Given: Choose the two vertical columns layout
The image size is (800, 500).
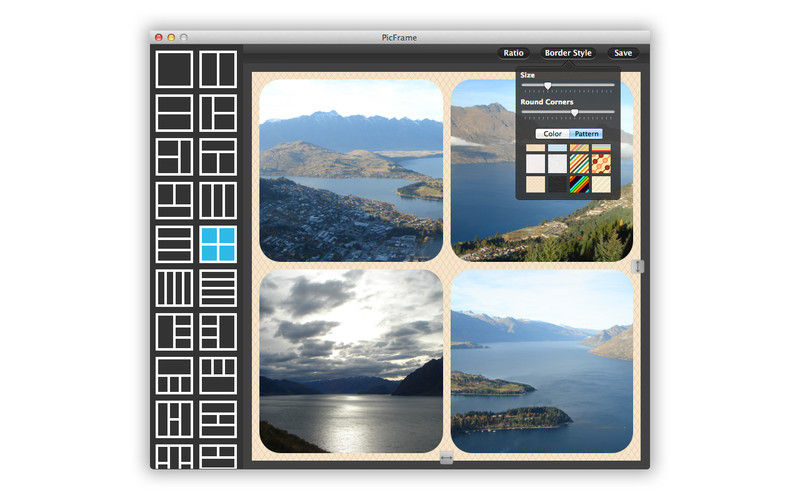Looking at the screenshot, I should pyautogui.click(x=218, y=69).
